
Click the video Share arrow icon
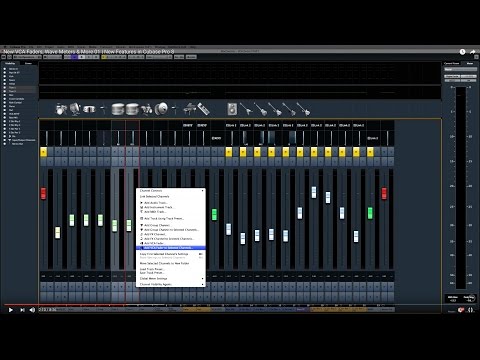[x=472, y=52]
